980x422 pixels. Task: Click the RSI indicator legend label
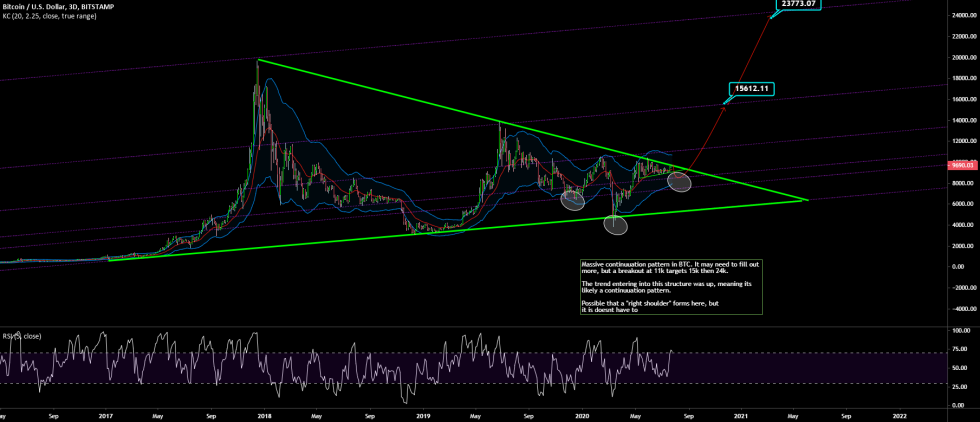point(21,336)
